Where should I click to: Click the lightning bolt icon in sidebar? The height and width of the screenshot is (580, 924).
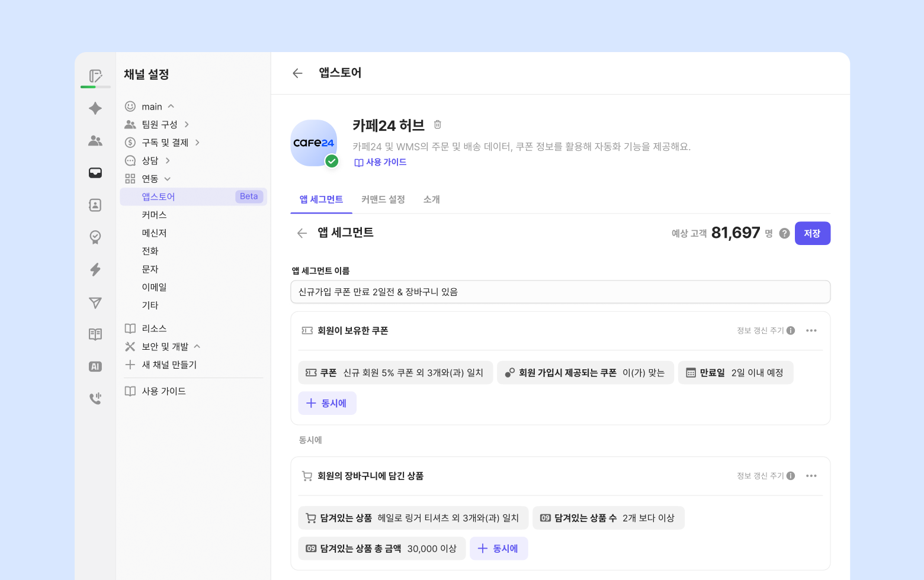(95, 270)
